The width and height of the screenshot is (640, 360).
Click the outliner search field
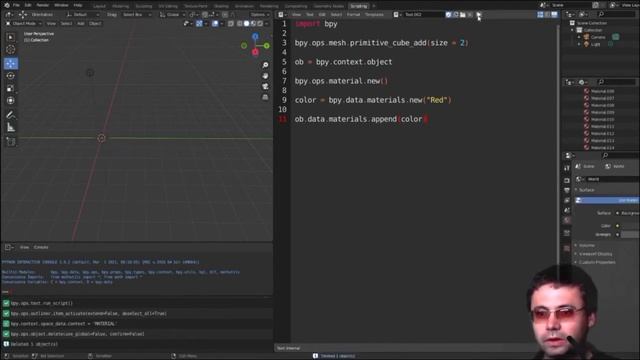(x=617, y=15)
